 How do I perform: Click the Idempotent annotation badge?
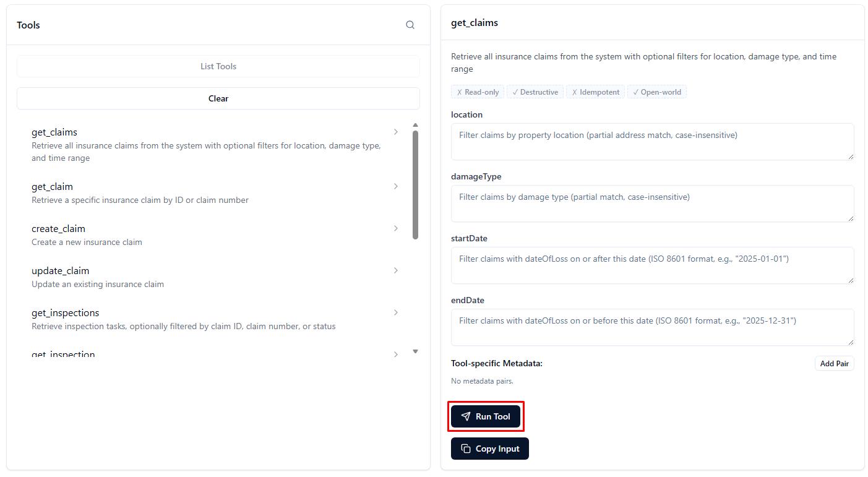pos(595,92)
